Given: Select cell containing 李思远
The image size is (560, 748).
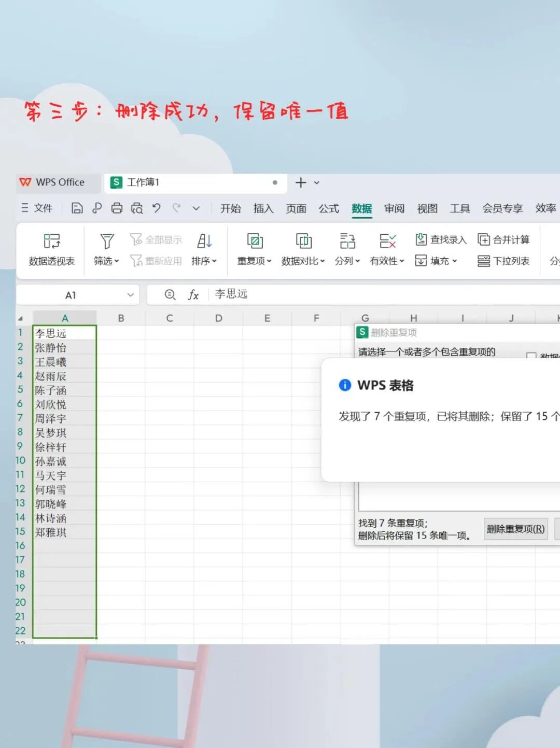Looking at the screenshot, I should (x=65, y=333).
